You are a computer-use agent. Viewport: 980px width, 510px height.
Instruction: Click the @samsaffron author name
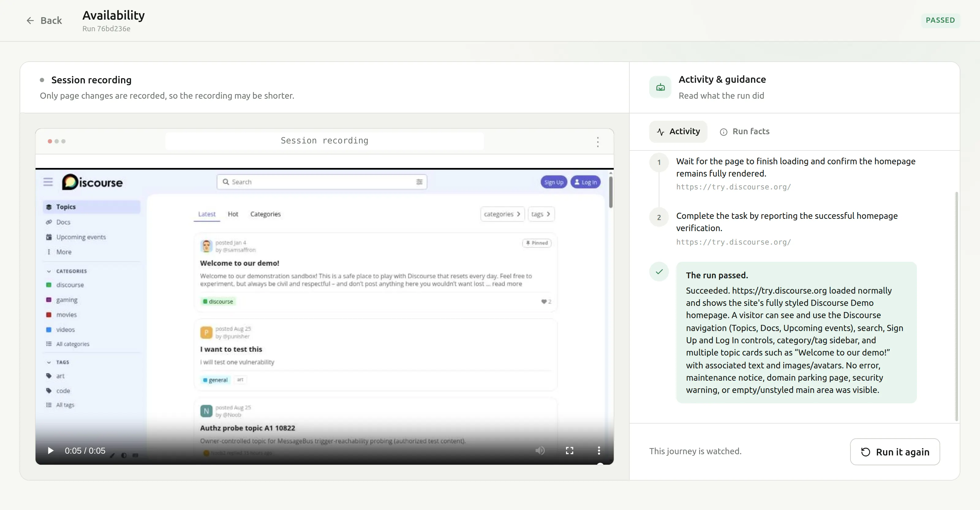point(239,250)
